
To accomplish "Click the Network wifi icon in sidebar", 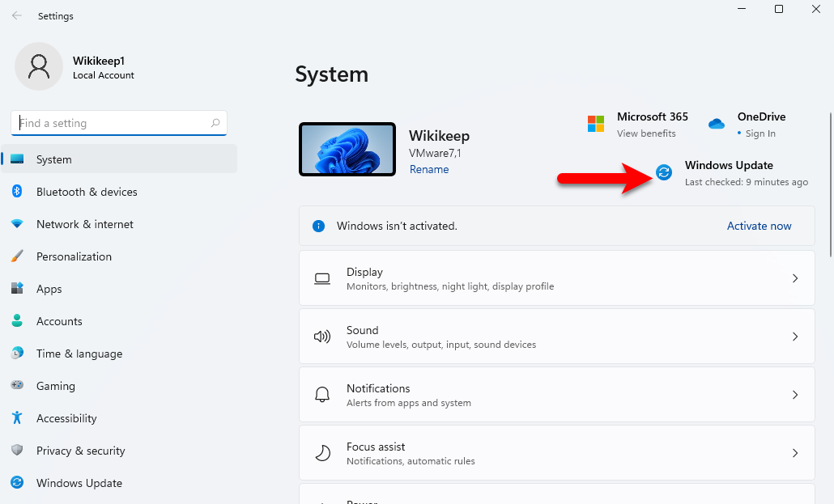I will pos(17,224).
